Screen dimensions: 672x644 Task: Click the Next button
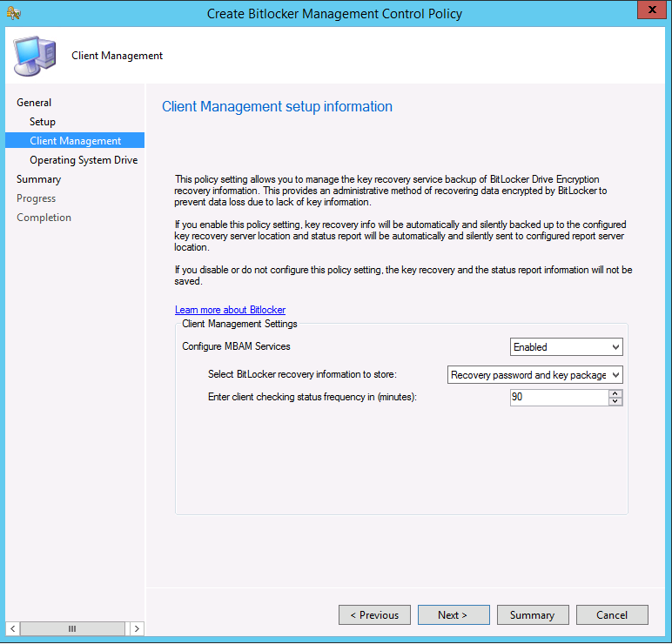454,615
